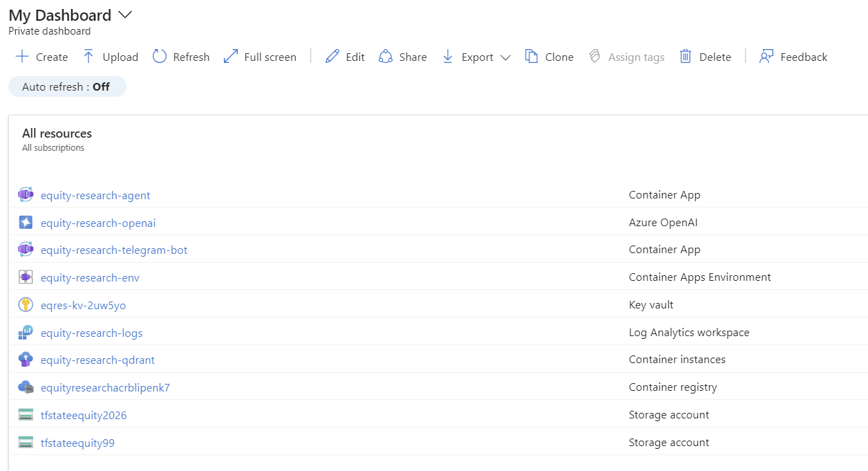Open the equity-research-telegram-bot link
The width and height of the screenshot is (868, 471).
coord(114,250)
